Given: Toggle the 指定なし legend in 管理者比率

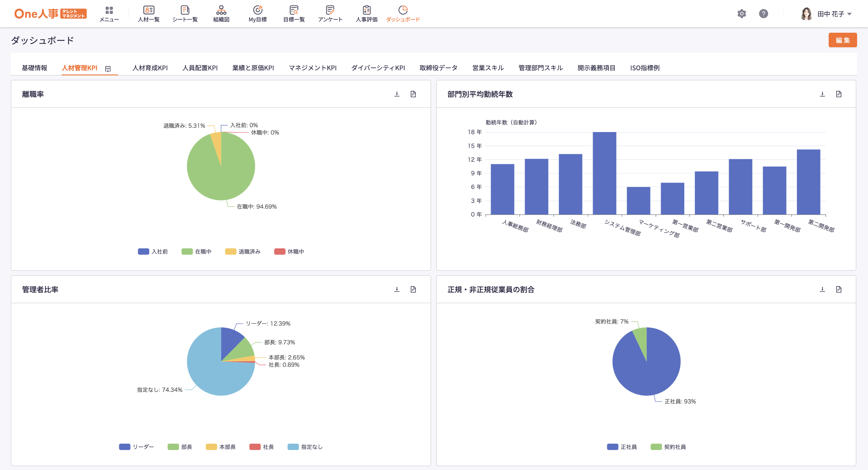Looking at the screenshot, I should 305,447.
